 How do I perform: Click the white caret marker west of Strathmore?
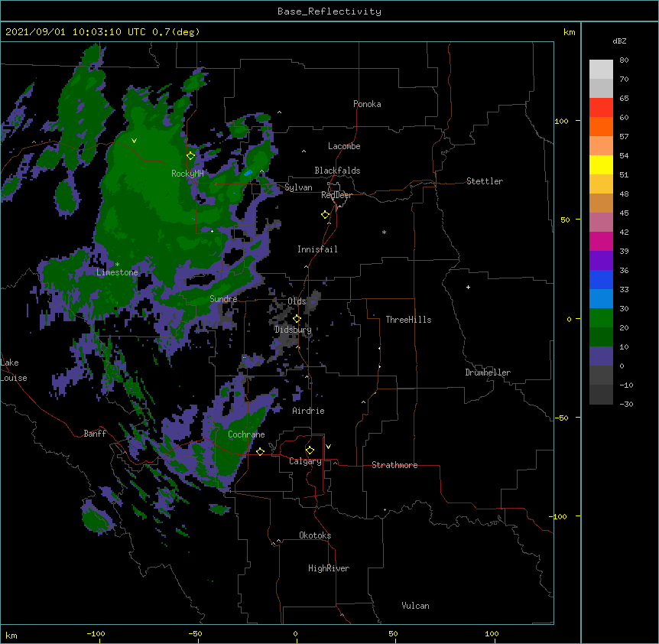click(x=335, y=463)
